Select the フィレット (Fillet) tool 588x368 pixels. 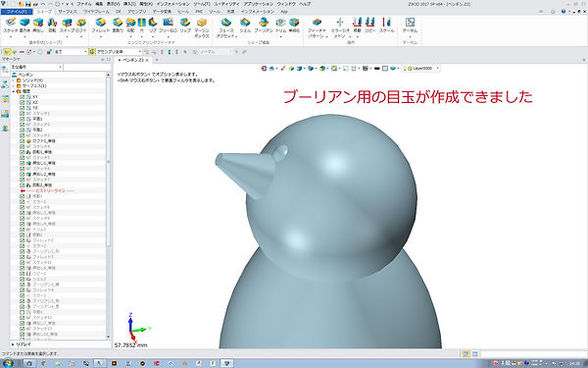click(x=101, y=26)
